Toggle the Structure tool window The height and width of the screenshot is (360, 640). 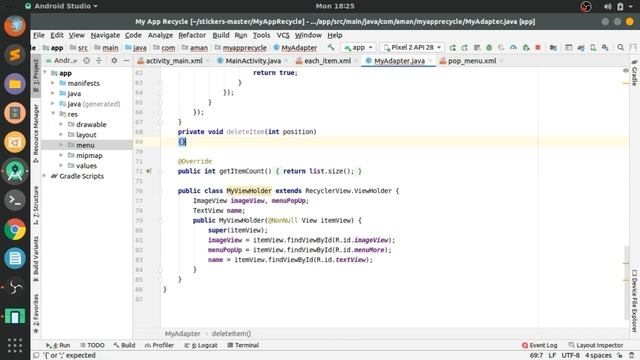tap(36, 205)
